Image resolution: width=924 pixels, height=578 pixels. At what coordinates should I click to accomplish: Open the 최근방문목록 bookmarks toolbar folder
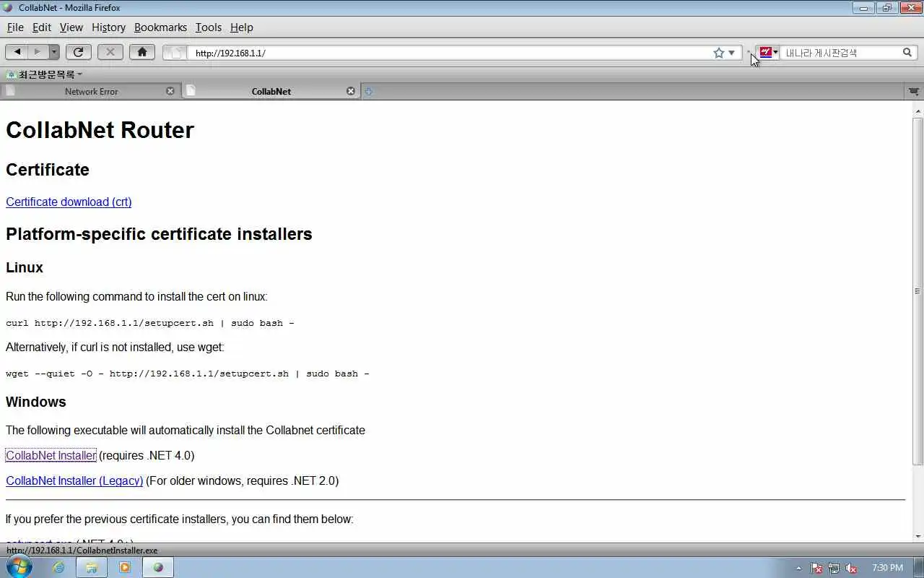pyautogui.click(x=44, y=74)
